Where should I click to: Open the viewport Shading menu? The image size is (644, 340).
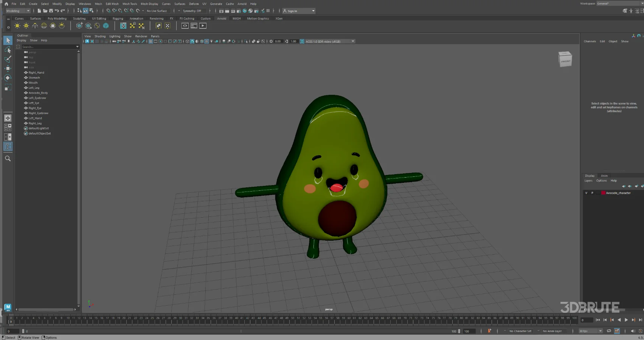tap(100, 36)
